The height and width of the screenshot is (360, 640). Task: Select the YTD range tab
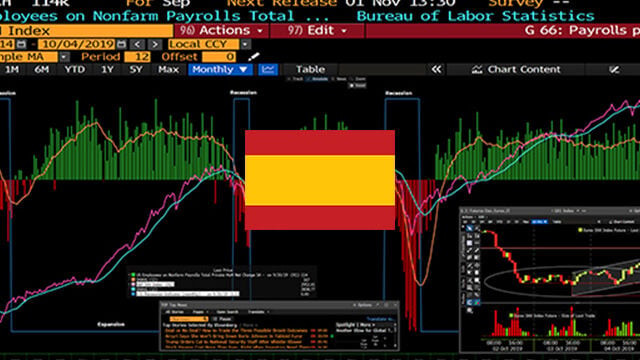75,69
